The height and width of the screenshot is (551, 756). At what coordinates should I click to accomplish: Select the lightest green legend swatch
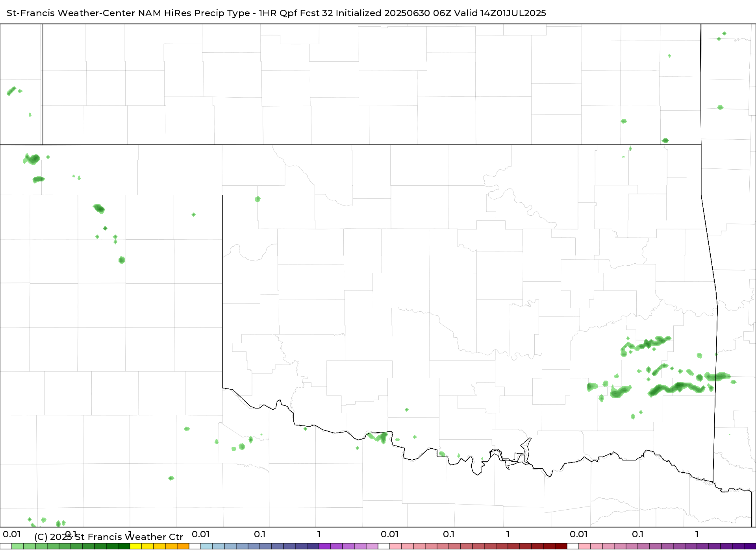pyautogui.click(x=18, y=546)
